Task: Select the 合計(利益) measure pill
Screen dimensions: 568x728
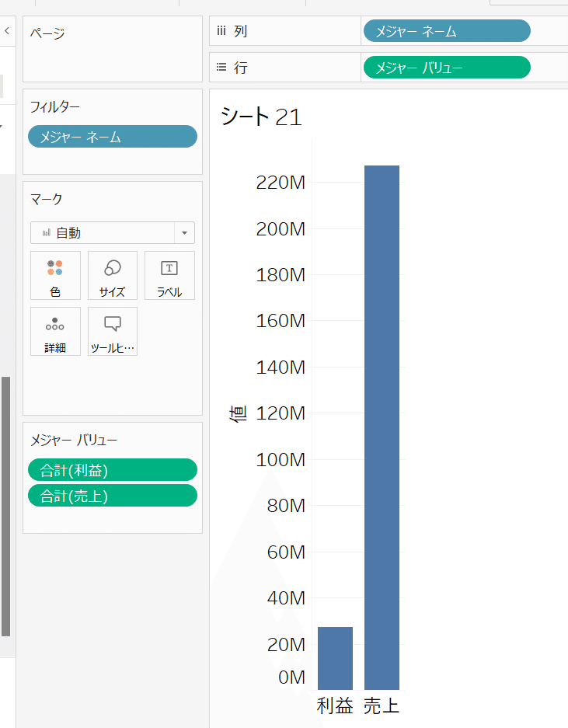Action: [112, 470]
